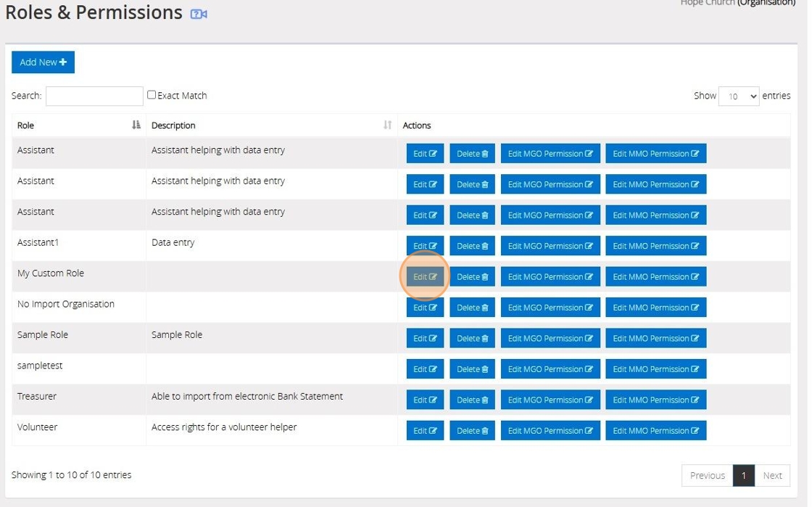Click the Description column sort arrows
The width and height of the screenshot is (812, 507).
click(x=387, y=125)
